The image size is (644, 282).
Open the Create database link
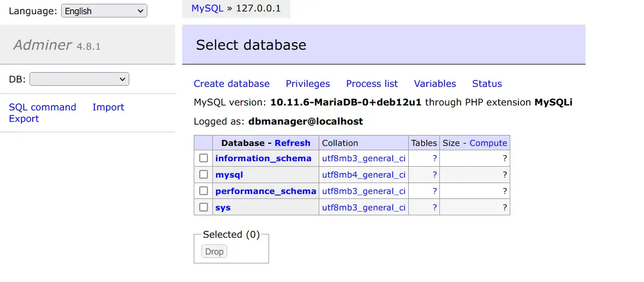click(231, 84)
